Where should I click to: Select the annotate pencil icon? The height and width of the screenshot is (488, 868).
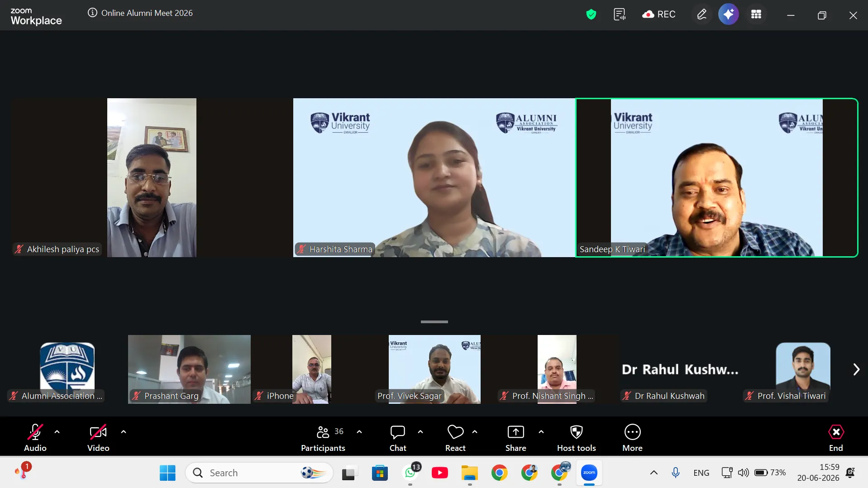coord(701,14)
